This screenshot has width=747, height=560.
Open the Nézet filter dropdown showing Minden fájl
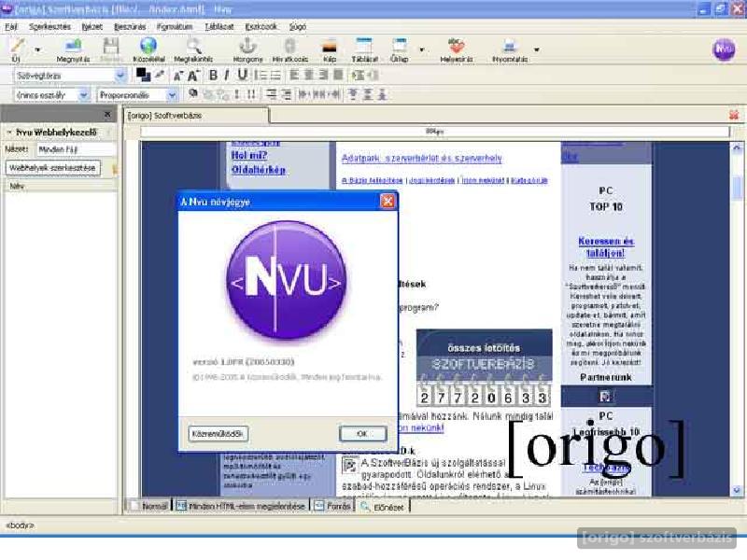coord(77,149)
